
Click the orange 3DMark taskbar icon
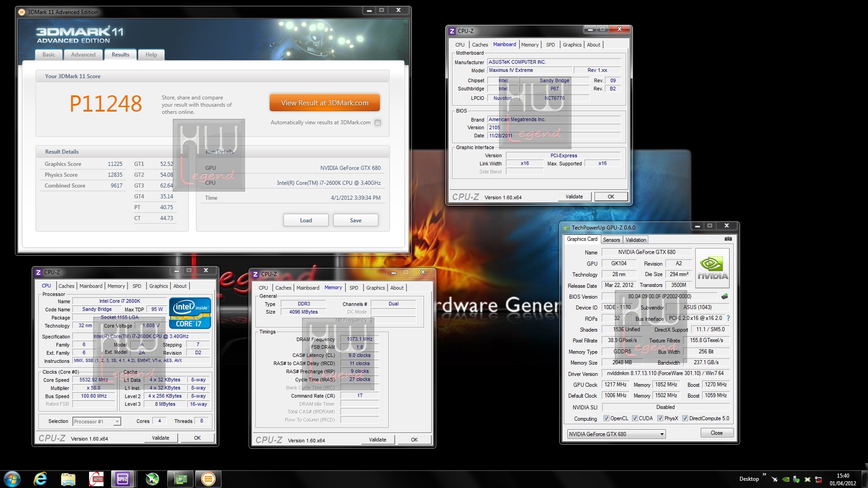click(208, 479)
